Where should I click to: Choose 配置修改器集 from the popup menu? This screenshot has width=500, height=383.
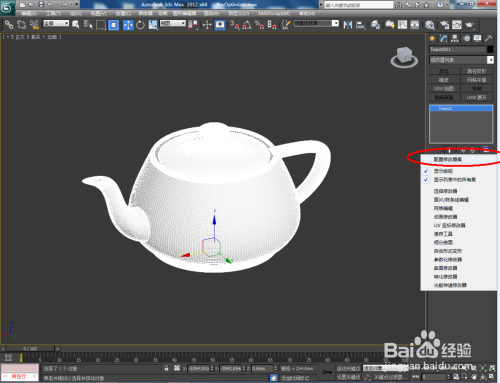[459, 160]
